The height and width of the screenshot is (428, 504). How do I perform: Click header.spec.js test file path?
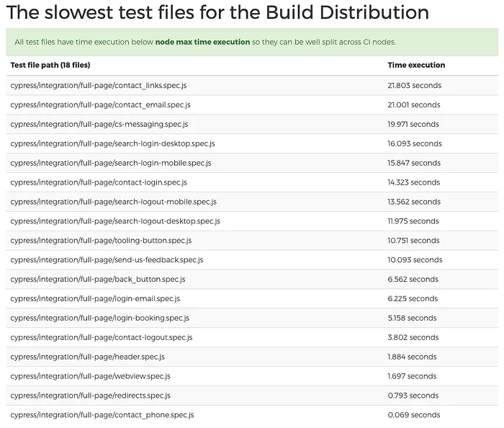pyautogui.click(x=87, y=357)
